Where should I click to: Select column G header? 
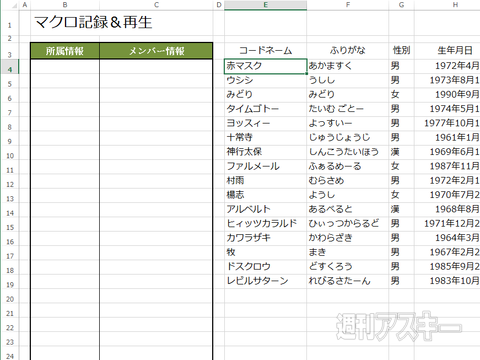tap(401, 5)
